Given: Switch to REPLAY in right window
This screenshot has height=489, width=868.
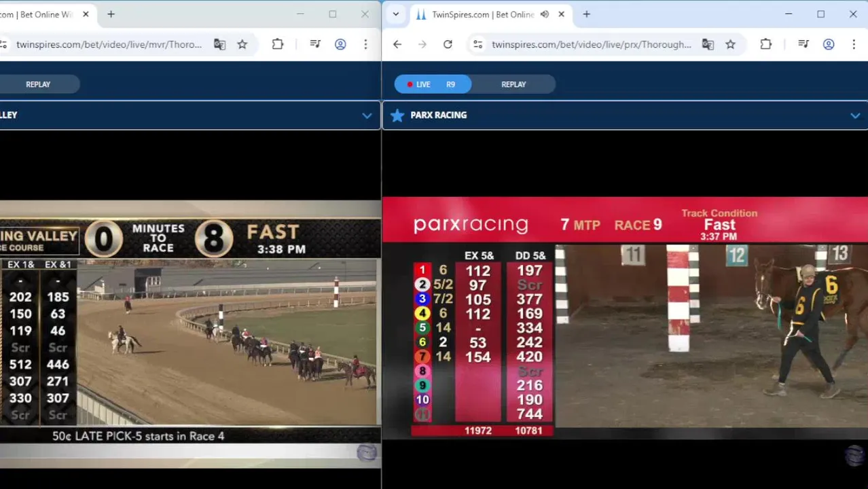Looking at the screenshot, I should coord(513,84).
